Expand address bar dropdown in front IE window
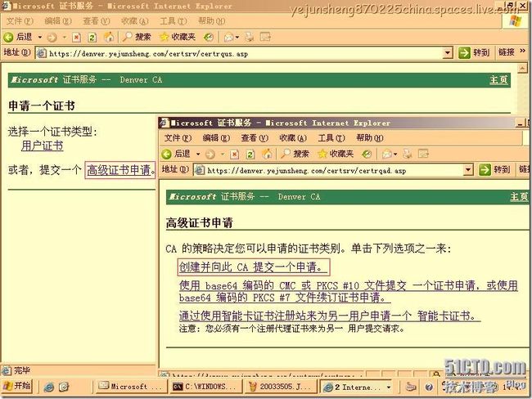 click(x=468, y=170)
